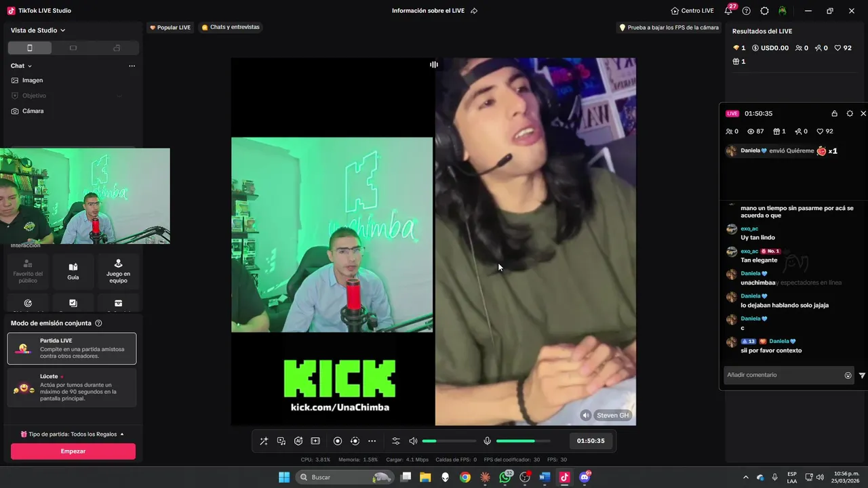Image resolution: width=868 pixels, height=488 pixels.
Task: Click the clip highlight icon in bottom toolbar
Action: [315, 441]
